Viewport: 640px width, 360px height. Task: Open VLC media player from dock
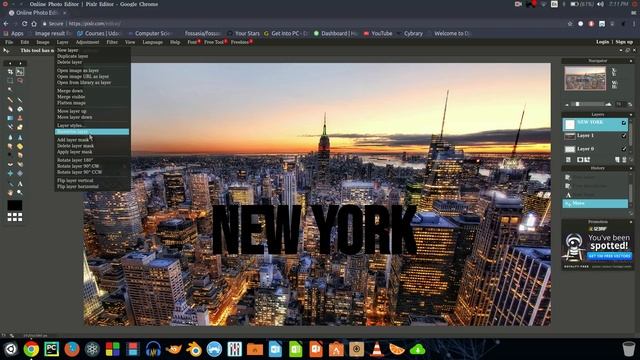click(x=376, y=349)
